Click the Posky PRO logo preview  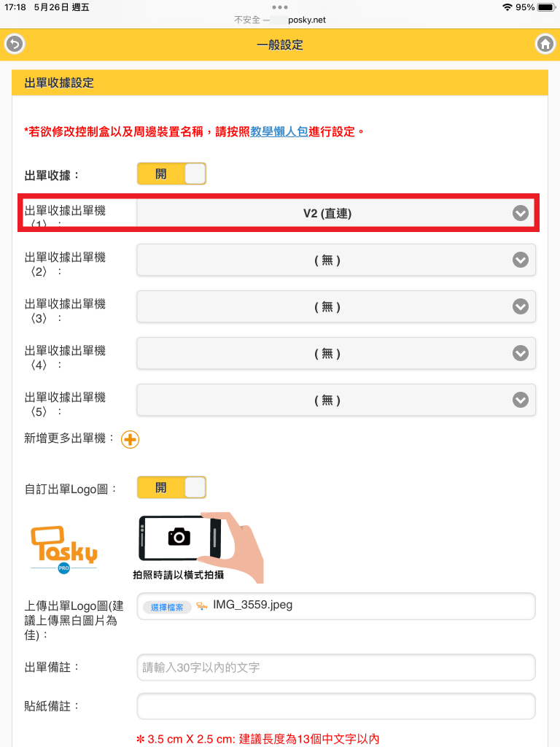point(64,549)
